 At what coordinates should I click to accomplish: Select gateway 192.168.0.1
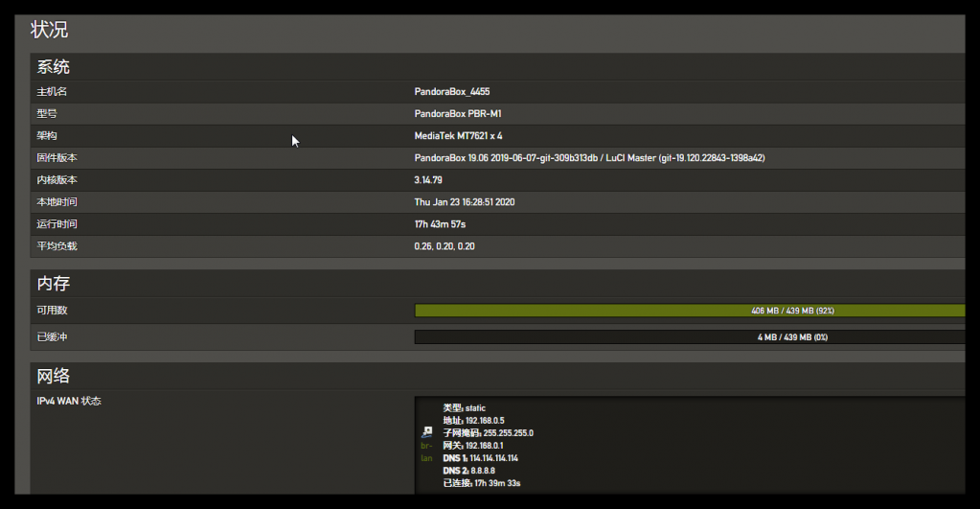(x=473, y=445)
